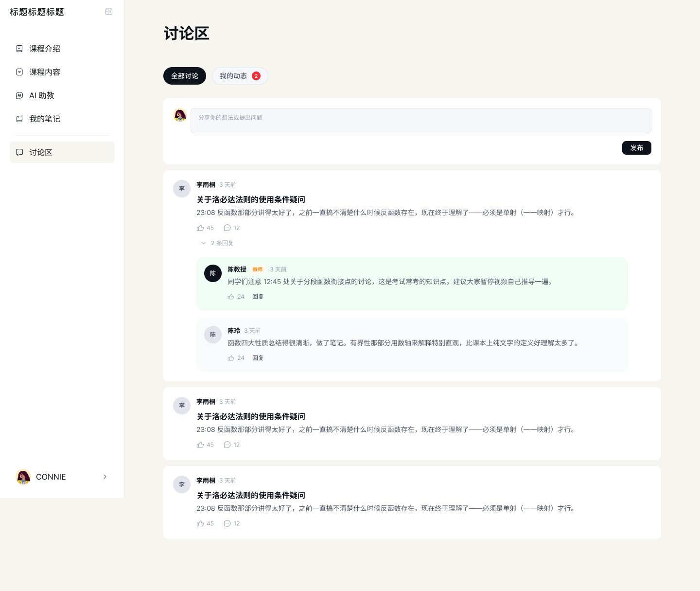Screen dimensions: 700x591
Task: Click the comment input field to write
Action: pyautogui.click(x=420, y=121)
